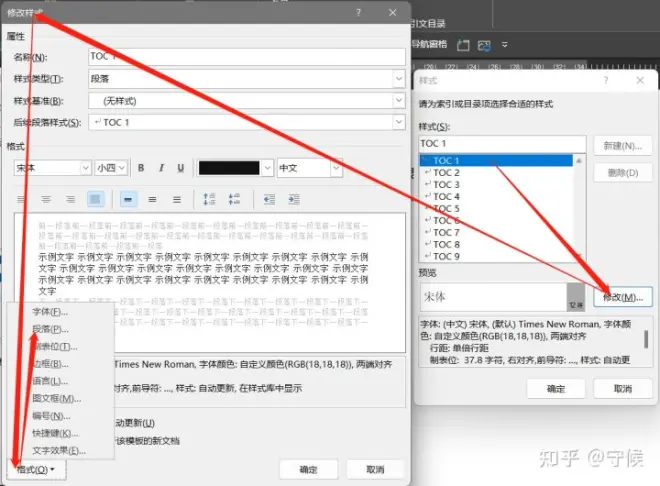The image size is (660, 486).
Task: Open following paragraph style TOC 1 dropdown
Action: [x=399, y=122]
